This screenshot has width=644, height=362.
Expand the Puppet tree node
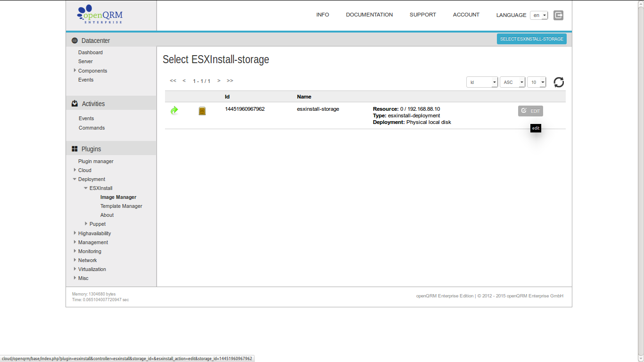click(x=86, y=223)
